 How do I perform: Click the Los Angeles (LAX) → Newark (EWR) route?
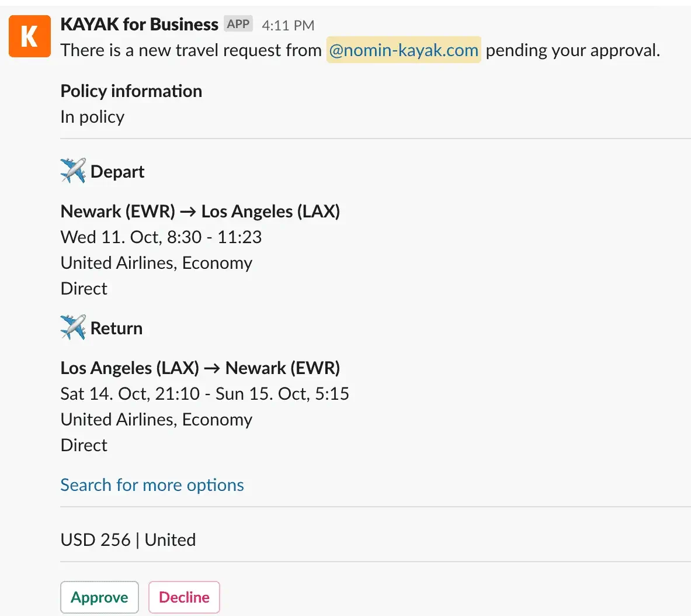click(x=200, y=368)
